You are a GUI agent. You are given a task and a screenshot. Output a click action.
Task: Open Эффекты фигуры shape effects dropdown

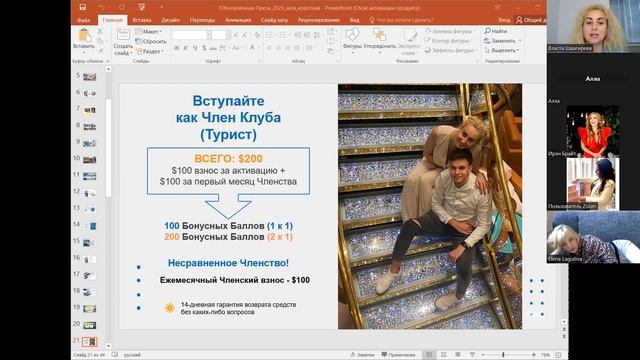(450, 50)
